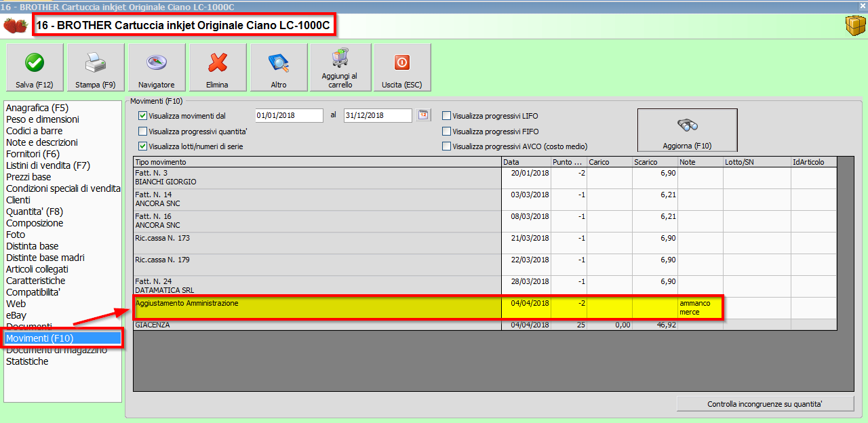
Task: Select Note e descrizioni section
Action: point(42,142)
